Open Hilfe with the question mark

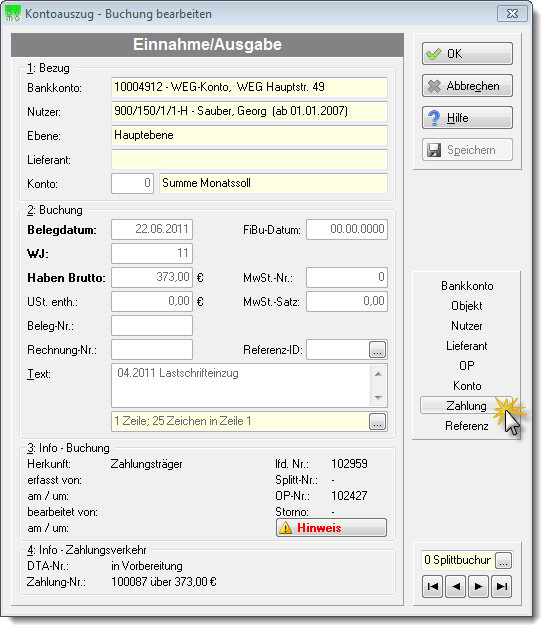click(467, 118)
